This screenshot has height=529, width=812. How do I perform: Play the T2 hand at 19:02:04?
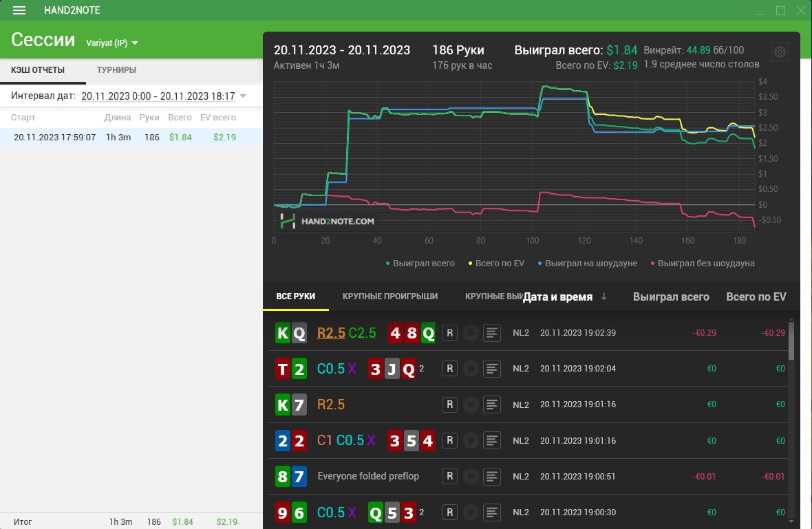point(471,369)
